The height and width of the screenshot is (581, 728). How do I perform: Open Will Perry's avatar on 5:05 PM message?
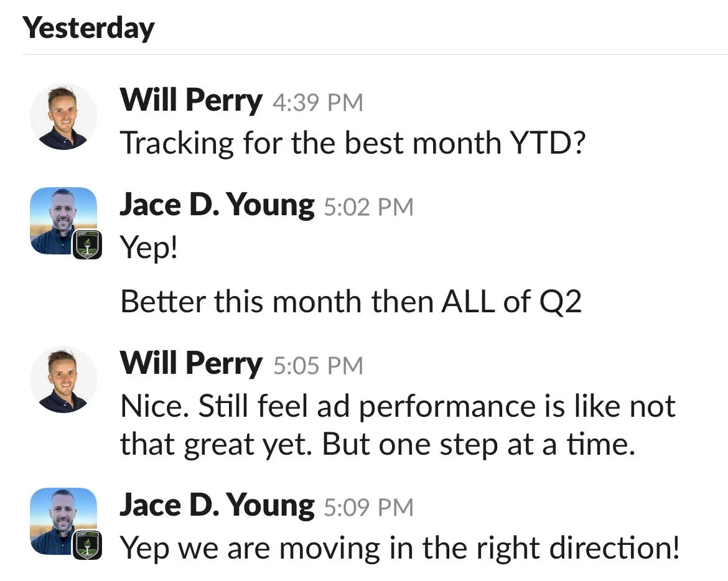(x=63, y=380)
